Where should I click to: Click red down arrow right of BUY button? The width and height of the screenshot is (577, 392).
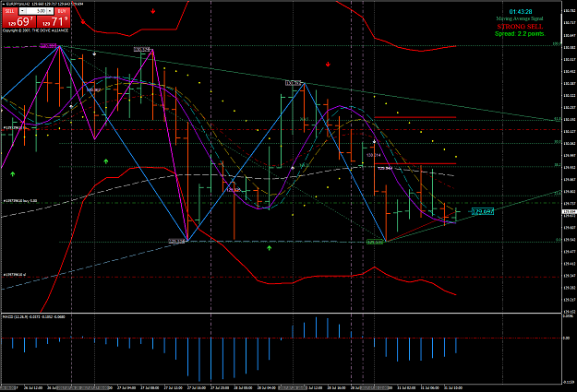(x=83, y=22)
